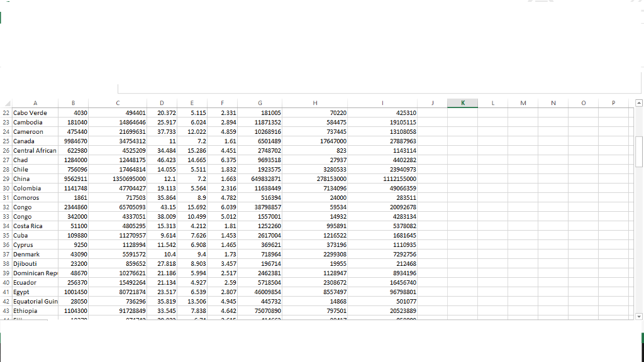Click the cell 'Central African'

35,151
